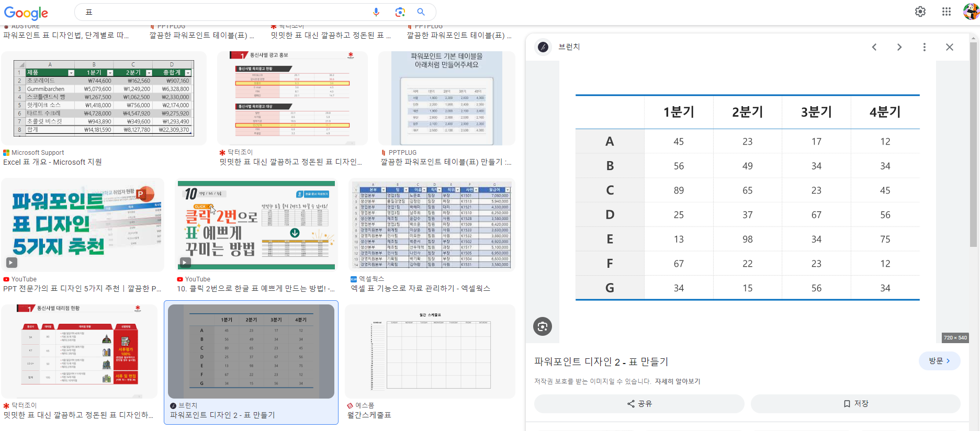The height and width of the screenshot is (431, 980).
Task: Start voice search with microphone icon
Action: pos(376,12)
